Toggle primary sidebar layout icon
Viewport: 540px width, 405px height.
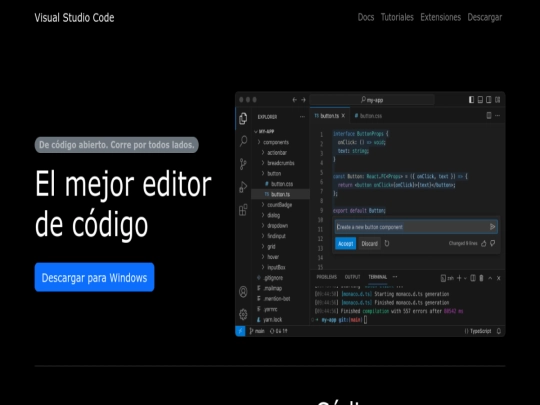click(x=471, y=100)
